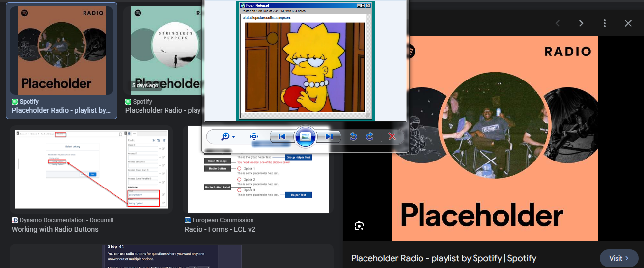Select first Placeholder Radio orange thumbnail
Image resolution: width=644 pixels, height=268 pixels.
pos(61,50)
